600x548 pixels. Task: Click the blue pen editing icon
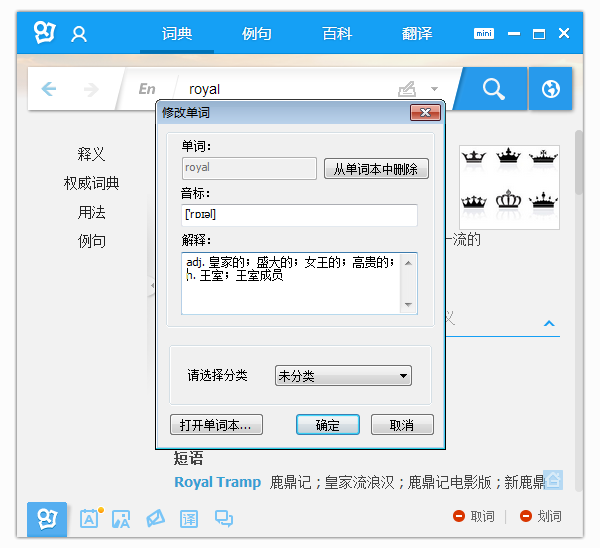[x=155, y=519]
